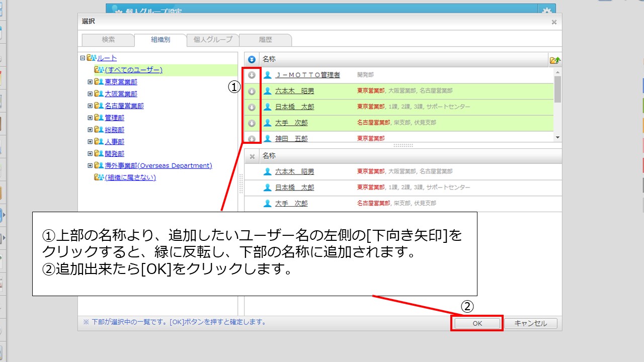This screenshot has height=362, width=644.
Task: Select the (組織に属さない) tree link
Action: pyautogui.click(x=130, y=177)
